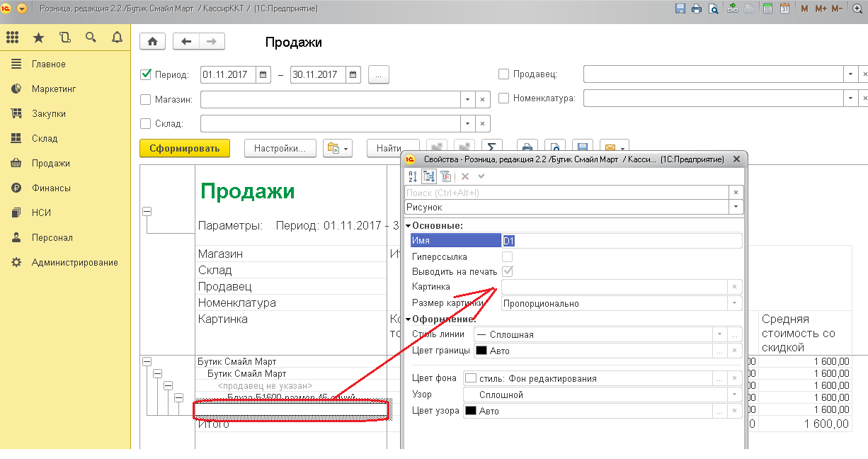Viewport: 868px width, 459px height.
Task: Open the sections grid menu icon
Action: click(12, 38)
